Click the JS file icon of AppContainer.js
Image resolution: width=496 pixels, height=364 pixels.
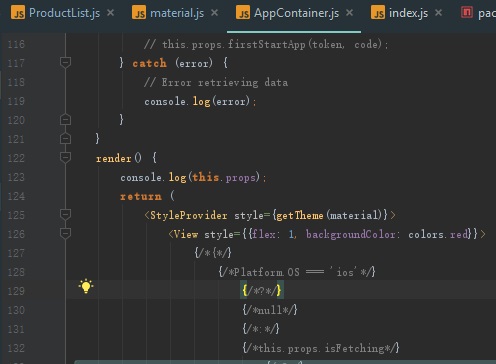click(x=243, y=13)
